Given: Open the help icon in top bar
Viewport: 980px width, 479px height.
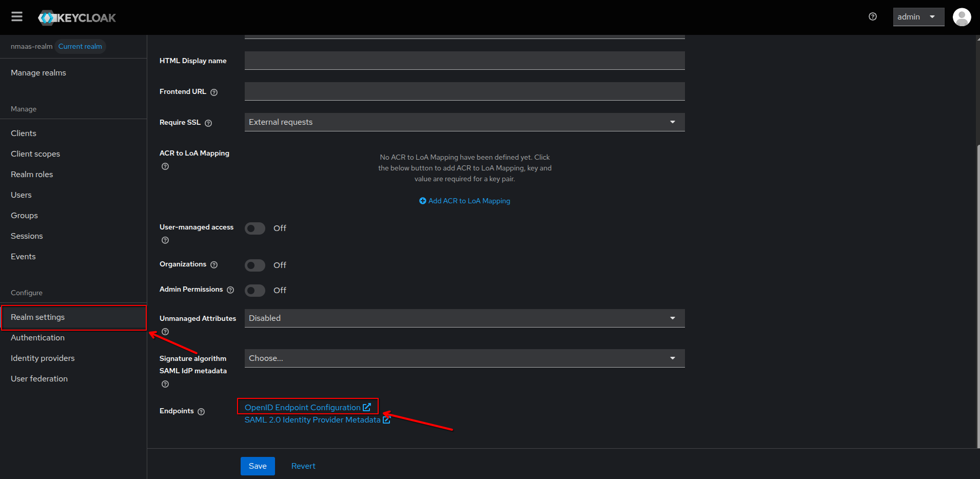Looking at the screenshot, I should click(x=872, y=17).
